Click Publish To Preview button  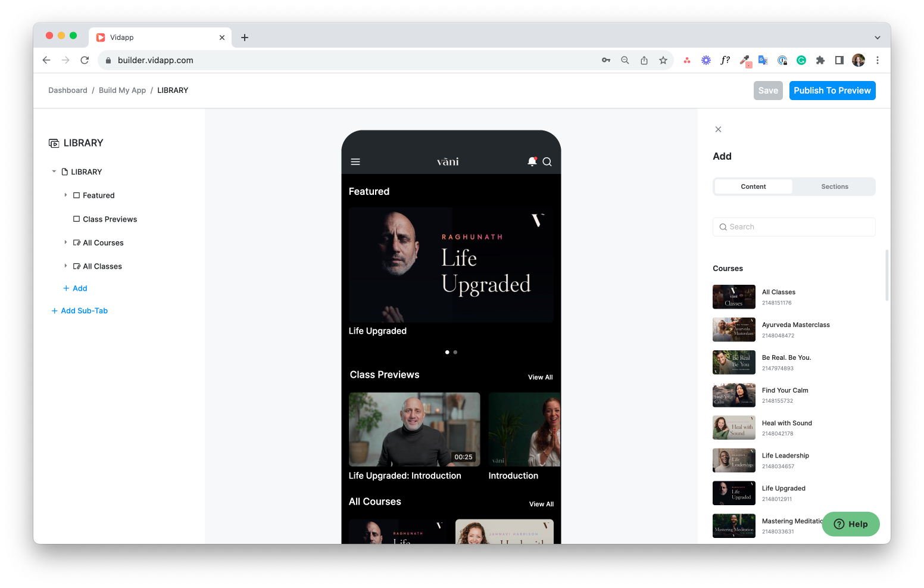tap(832, 91)
